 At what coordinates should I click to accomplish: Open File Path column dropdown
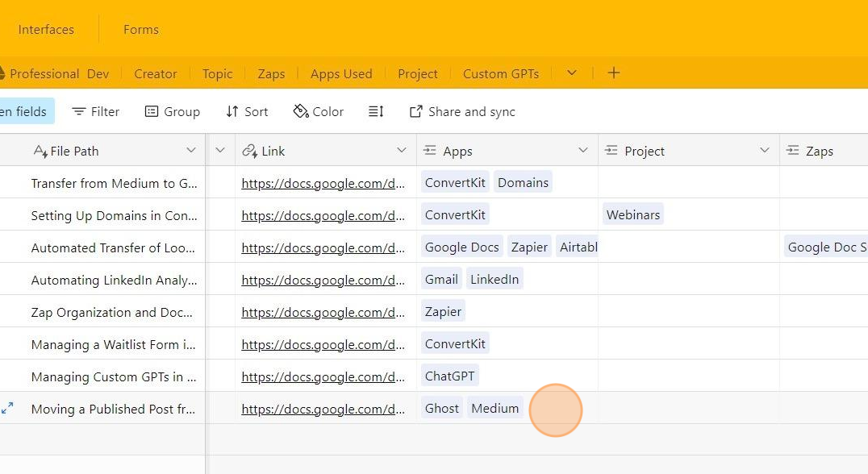[x=191, y=151]
